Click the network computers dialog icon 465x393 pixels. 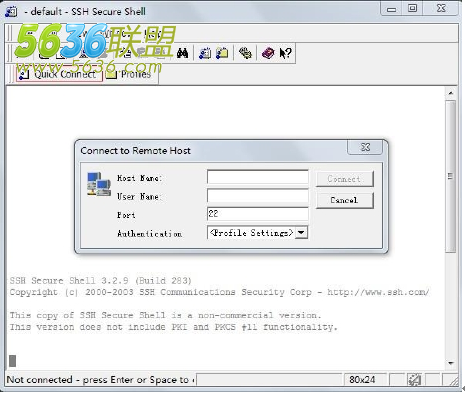pyautogui.click(x=99, y=184)
